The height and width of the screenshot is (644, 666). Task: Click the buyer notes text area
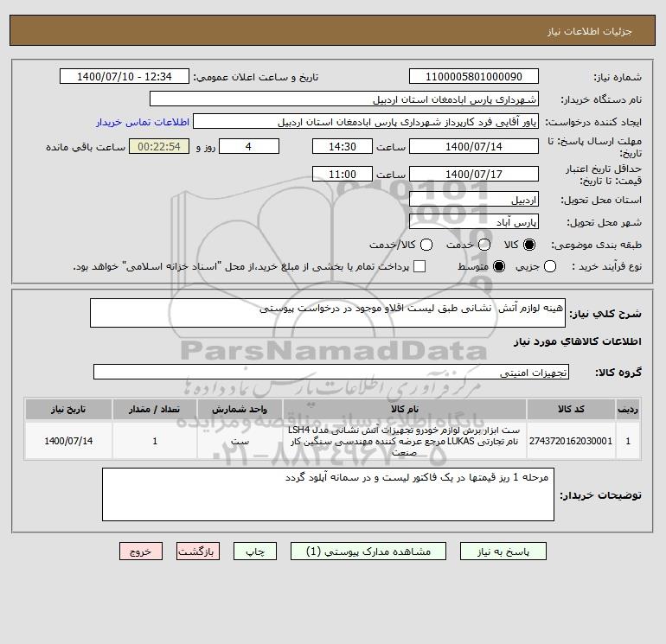click(328, 494)
